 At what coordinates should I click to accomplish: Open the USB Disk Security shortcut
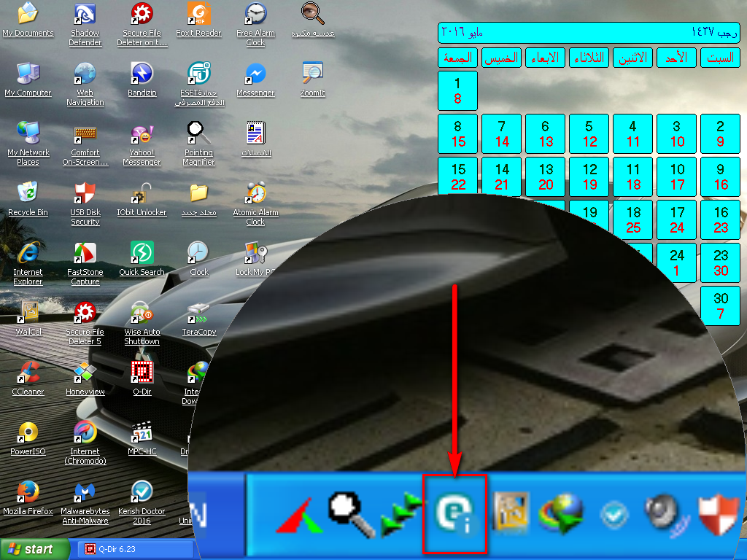coord(85,204)
